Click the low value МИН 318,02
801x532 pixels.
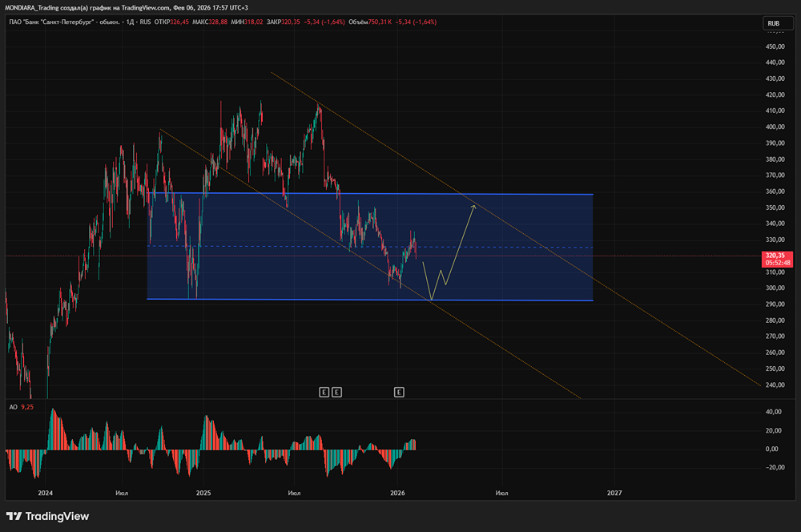(x=247, y=22)
